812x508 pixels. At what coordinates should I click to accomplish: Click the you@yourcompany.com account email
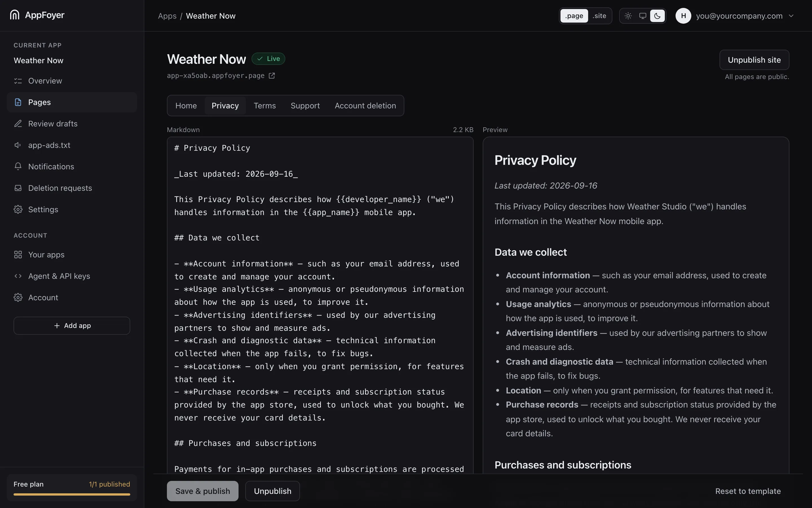(739, 16)
